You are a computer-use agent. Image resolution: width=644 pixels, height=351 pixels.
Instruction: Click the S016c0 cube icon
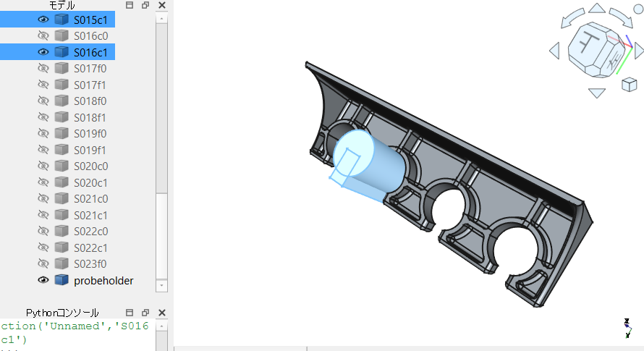coord(62,35)
